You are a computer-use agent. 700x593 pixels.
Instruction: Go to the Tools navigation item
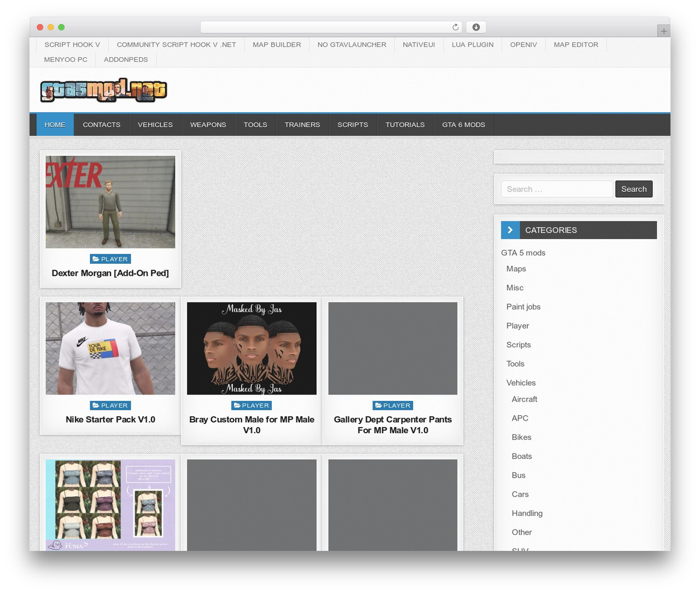point(255,125)
